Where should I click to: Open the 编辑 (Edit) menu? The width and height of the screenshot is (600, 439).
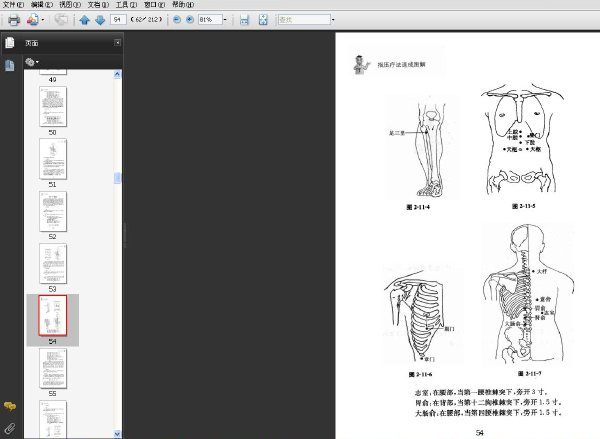click(x=41, y=5)
